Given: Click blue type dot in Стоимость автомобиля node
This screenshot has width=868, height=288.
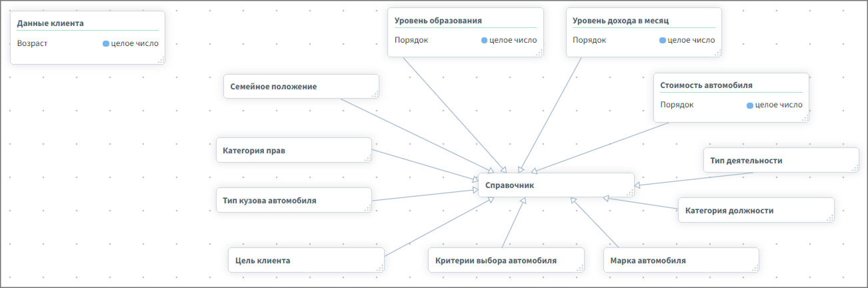Looking at the screenshot, I should (750, 105).
